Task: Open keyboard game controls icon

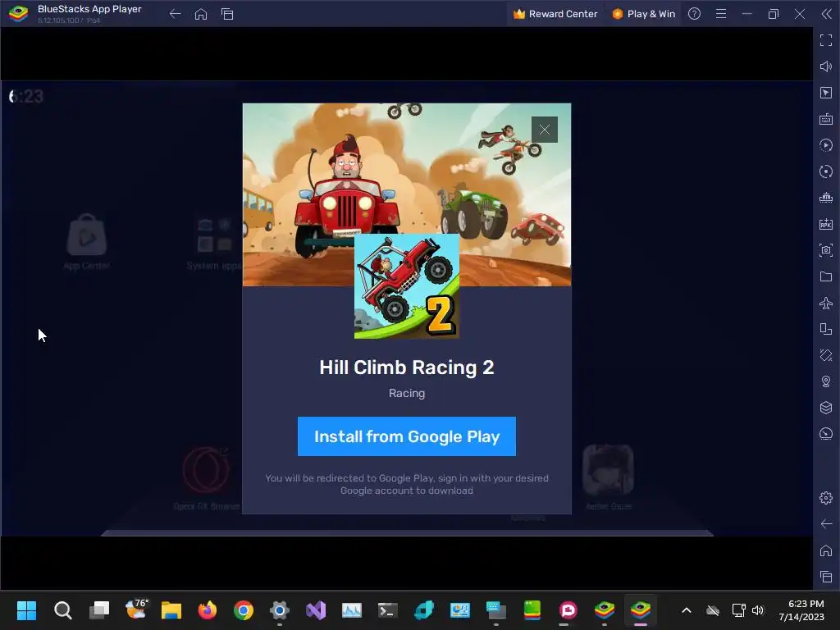Action: (826, 119)
